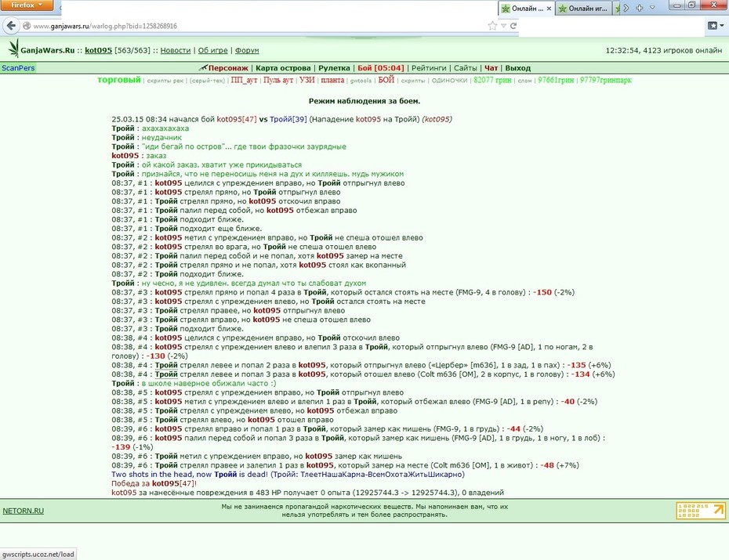Open the Рейтинги menu item

[x=429, y=68]
